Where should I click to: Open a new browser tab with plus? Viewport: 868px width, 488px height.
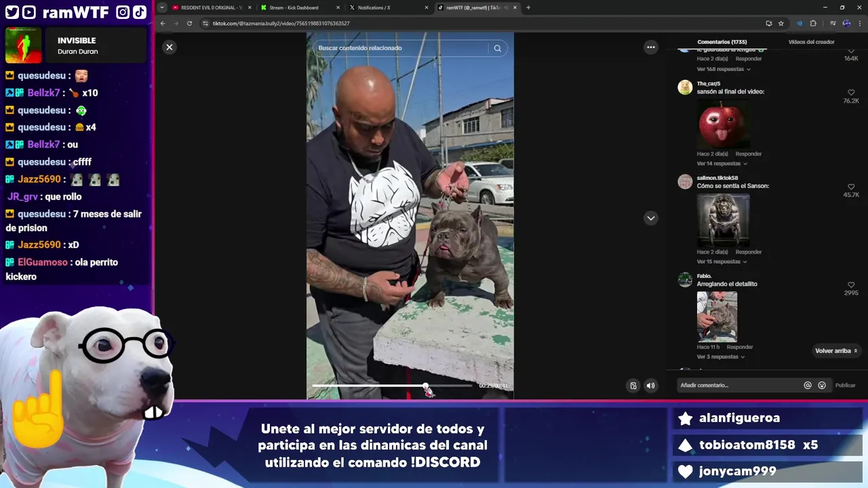pos(528,7)
